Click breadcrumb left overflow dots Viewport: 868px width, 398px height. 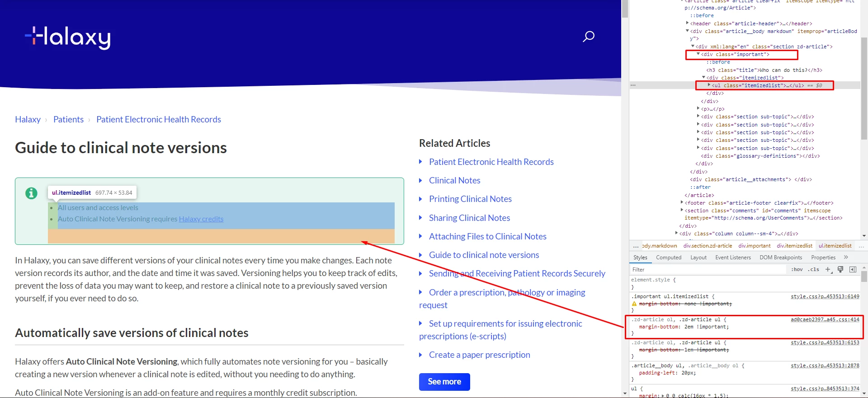(636, 246)
